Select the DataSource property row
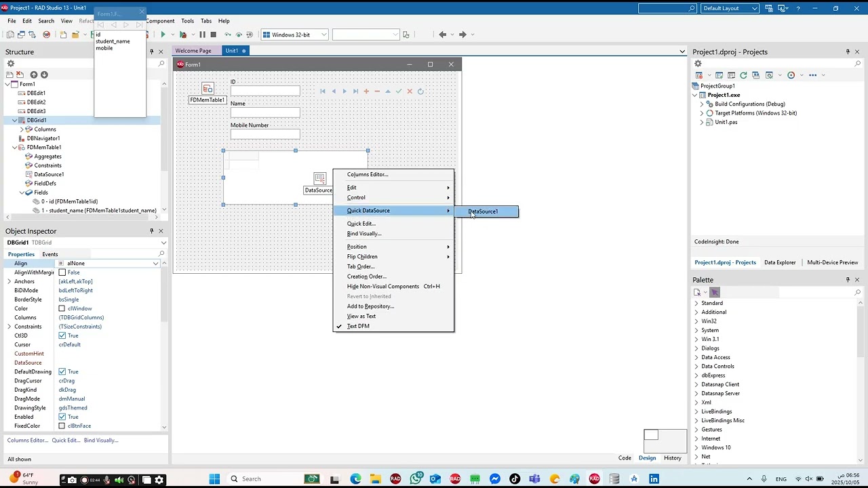This screenshot has height=488, width=868. (84, 363)
